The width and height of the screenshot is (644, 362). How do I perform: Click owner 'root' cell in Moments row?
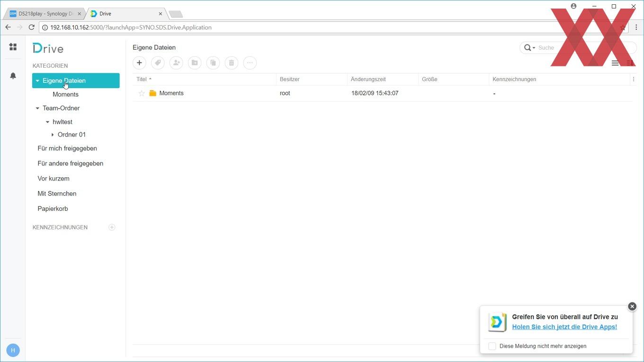coord(285,93)
